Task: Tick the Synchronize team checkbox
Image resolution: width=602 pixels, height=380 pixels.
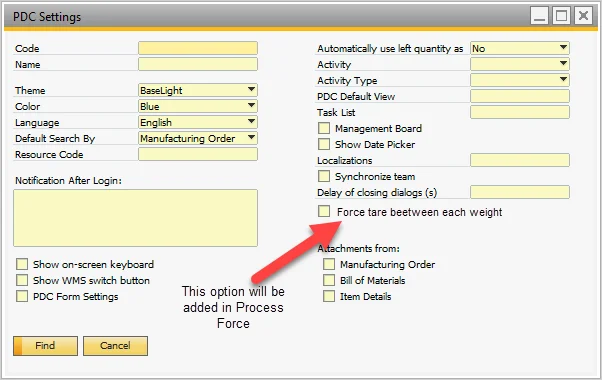Action: coord(324,176)
